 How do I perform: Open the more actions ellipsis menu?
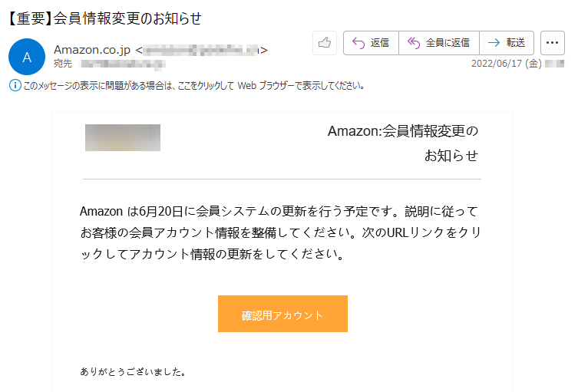(x=553, y=43)
